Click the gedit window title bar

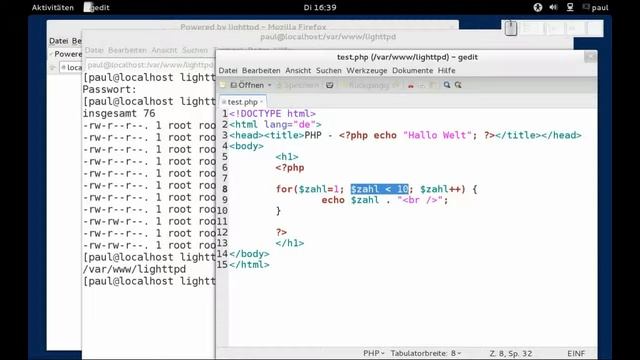coord(407,57)
